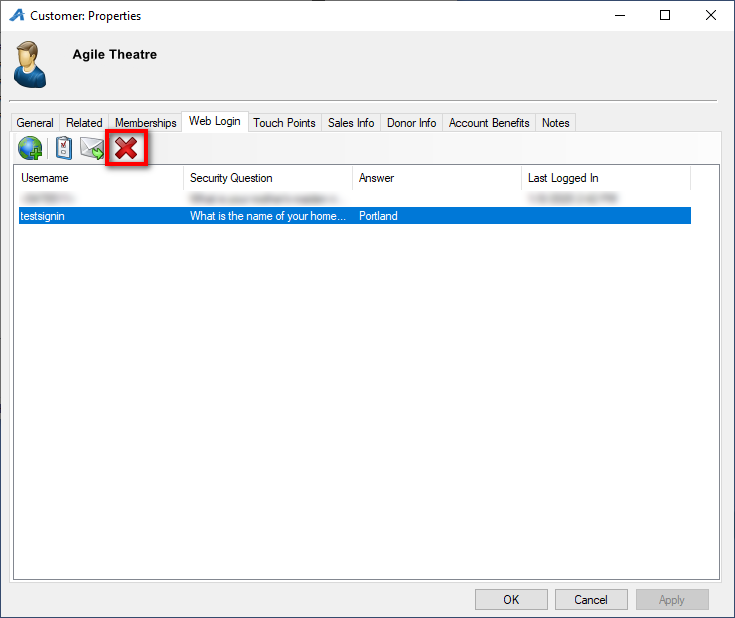Sort by Last Logged In column

tap(605, 178)
